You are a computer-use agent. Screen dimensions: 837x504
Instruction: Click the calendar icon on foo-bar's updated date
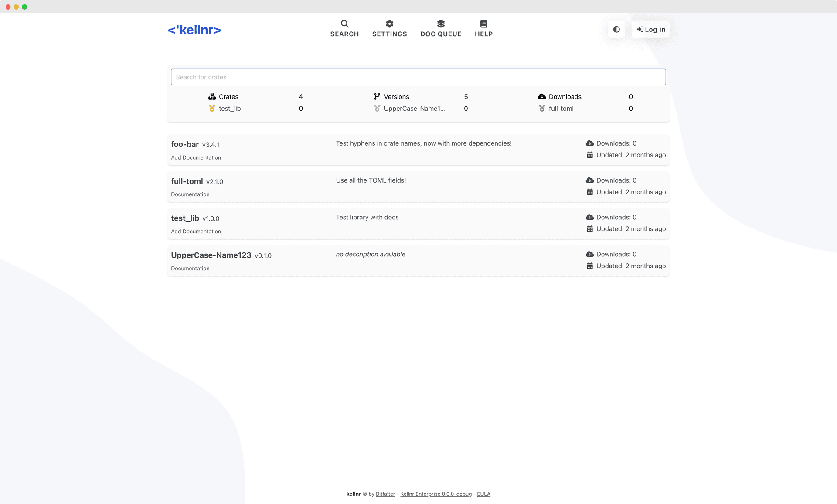click(590, 155)
